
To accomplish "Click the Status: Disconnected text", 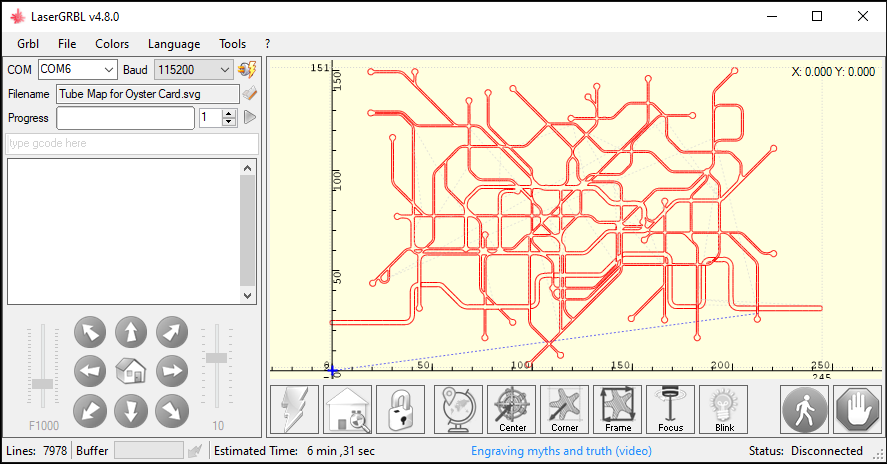I will (806, 451).
